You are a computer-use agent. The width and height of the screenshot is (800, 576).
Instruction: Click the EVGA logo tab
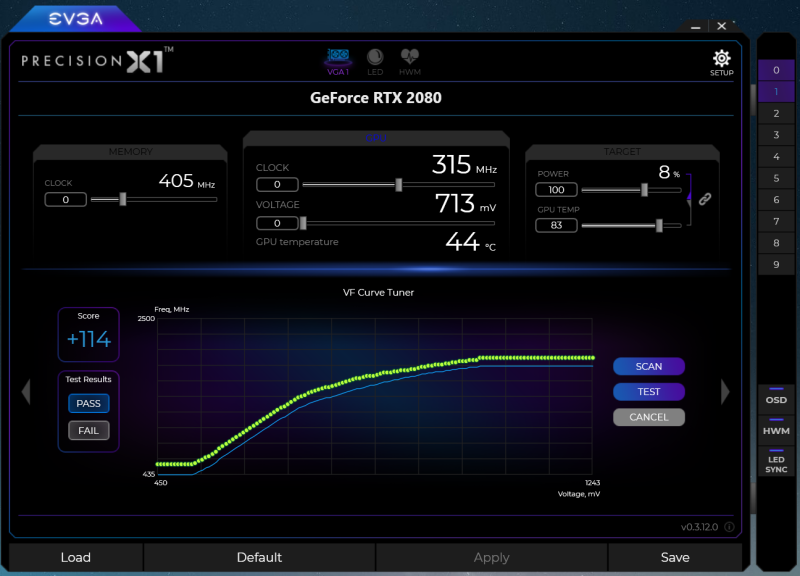(x=76, y=19)
